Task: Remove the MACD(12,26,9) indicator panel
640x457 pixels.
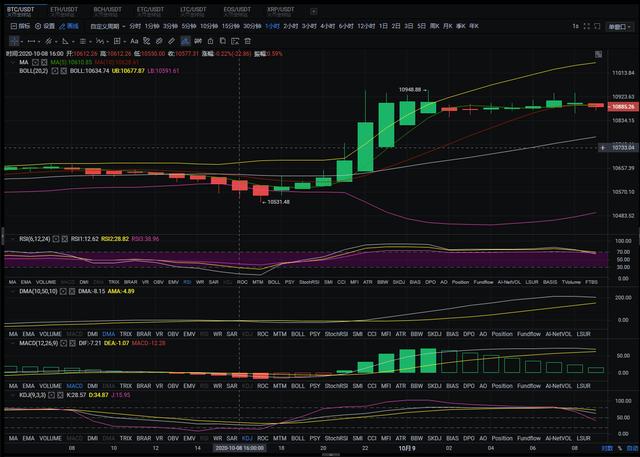Action: tap(72, 343)
